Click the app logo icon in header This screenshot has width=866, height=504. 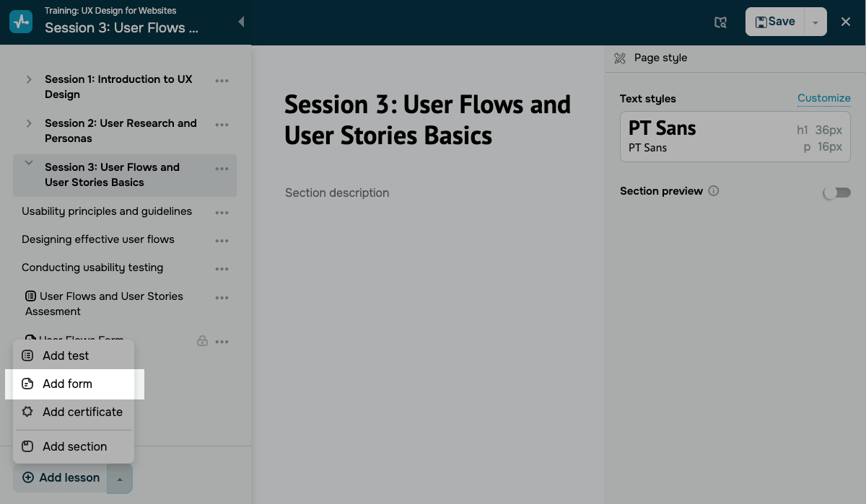[21, 22]
